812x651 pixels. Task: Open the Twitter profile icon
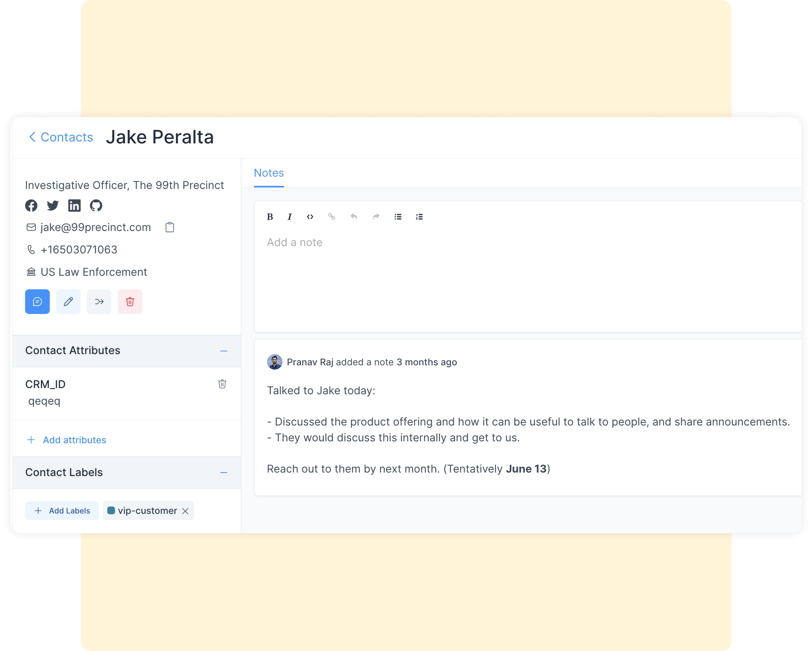point(53,206)
